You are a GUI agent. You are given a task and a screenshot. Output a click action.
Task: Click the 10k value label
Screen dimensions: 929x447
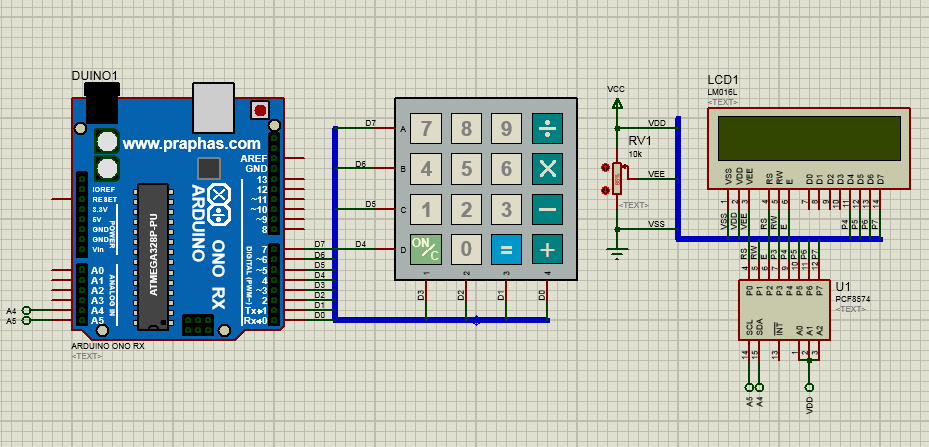coord(635,154)
